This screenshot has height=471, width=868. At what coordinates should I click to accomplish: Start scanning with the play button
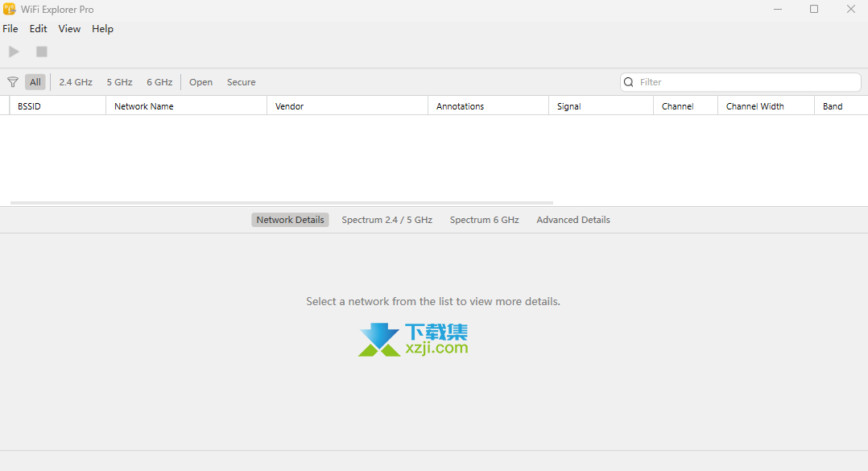(14, 52)
